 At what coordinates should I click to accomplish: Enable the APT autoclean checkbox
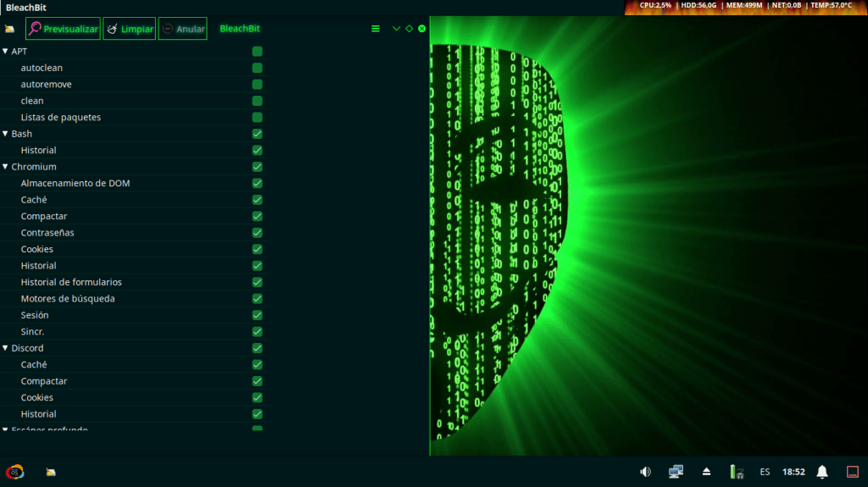pyautogui.click(x=257, y=68)
